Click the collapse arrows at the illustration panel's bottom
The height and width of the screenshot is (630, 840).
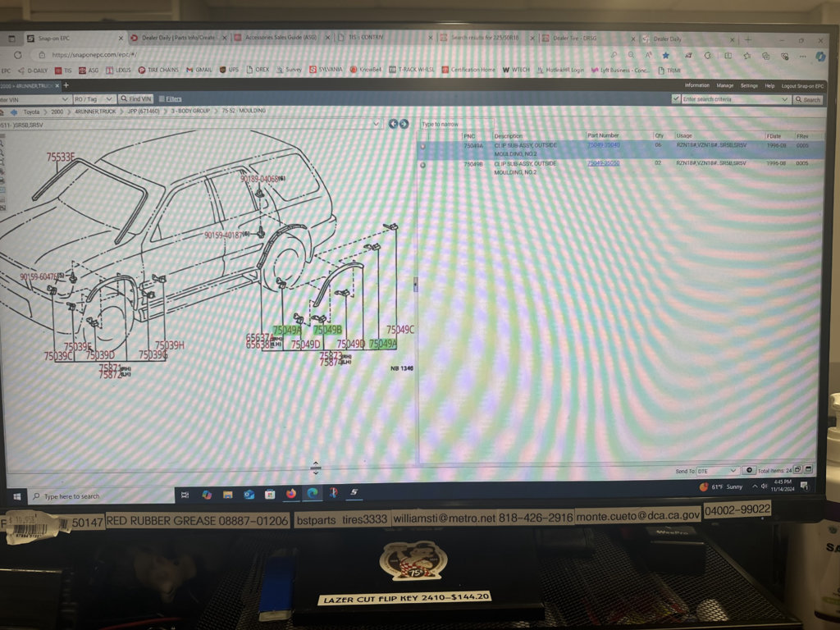click(316, 468)
